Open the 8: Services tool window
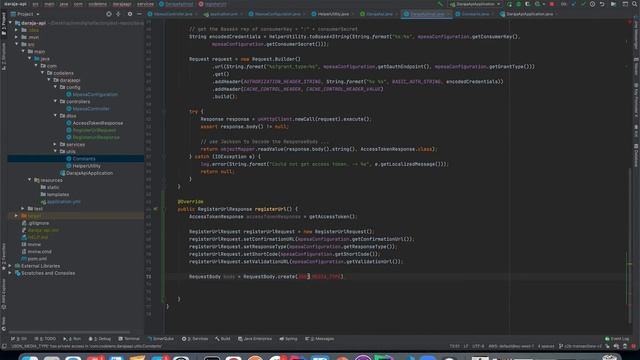 tap(195, 339)
